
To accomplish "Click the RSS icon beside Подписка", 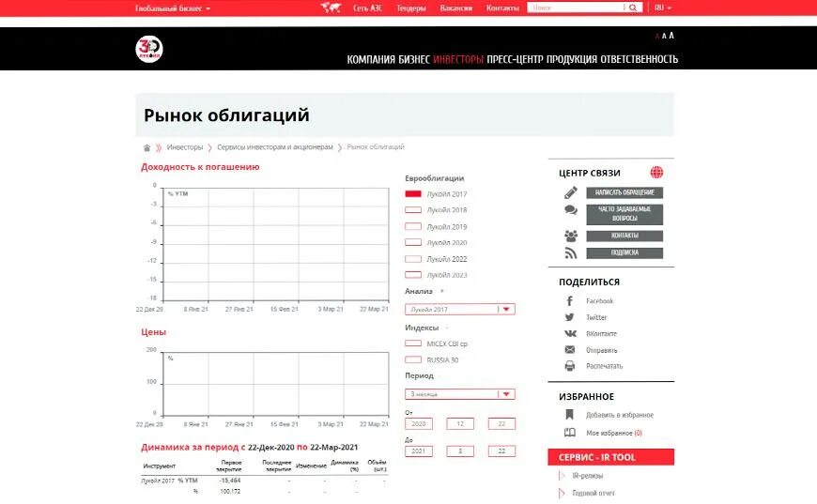I will pos(571,253).
